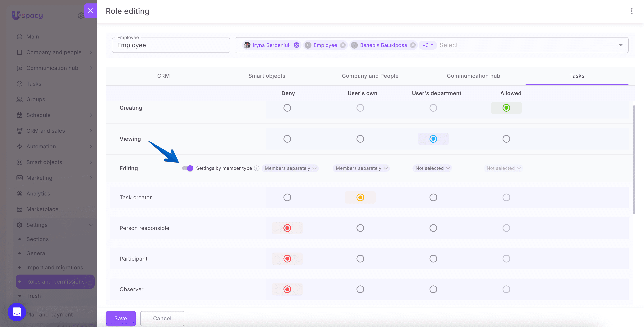The image size is (644, 327).
Task: Expand the +3 more employees chip
Action: click(x=428, y=45)
